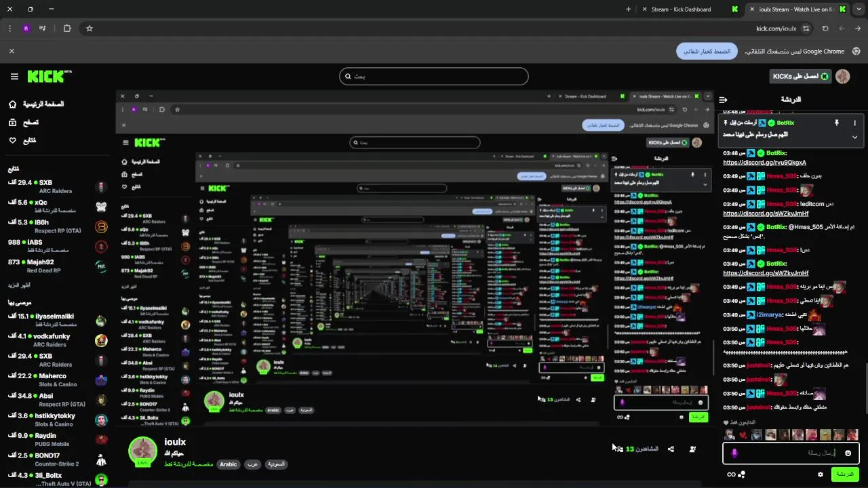Open chat settings gear icon
The width and height of the screenshot is (868, 488).
[x=820, y=474]
